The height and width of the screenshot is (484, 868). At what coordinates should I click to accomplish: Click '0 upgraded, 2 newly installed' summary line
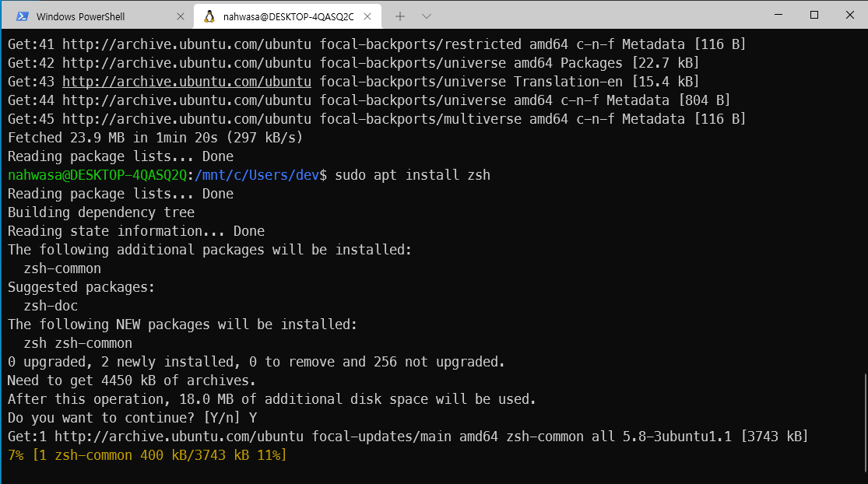point(256,362)
